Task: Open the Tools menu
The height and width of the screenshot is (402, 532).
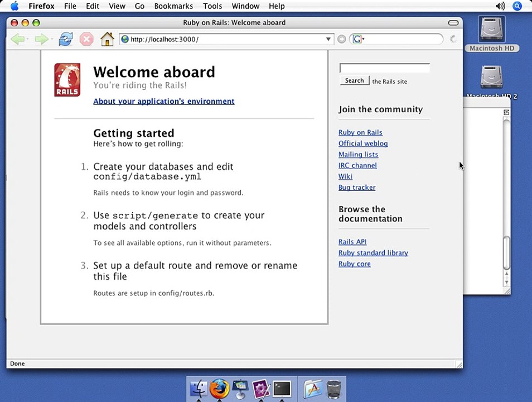Action: 212,6
